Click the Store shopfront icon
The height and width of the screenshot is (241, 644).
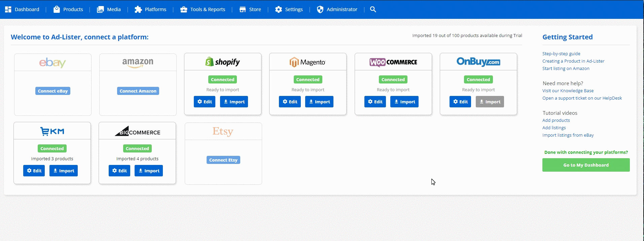pyautogui.click(x=243, y=9)
